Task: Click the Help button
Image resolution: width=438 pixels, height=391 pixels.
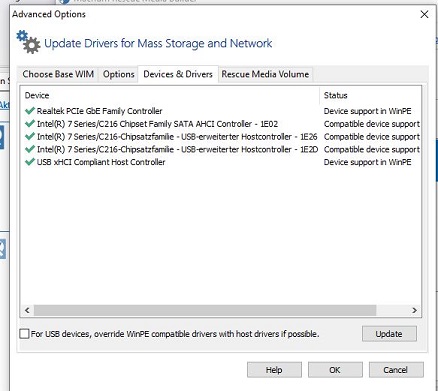Action: (x=274, y=370)
